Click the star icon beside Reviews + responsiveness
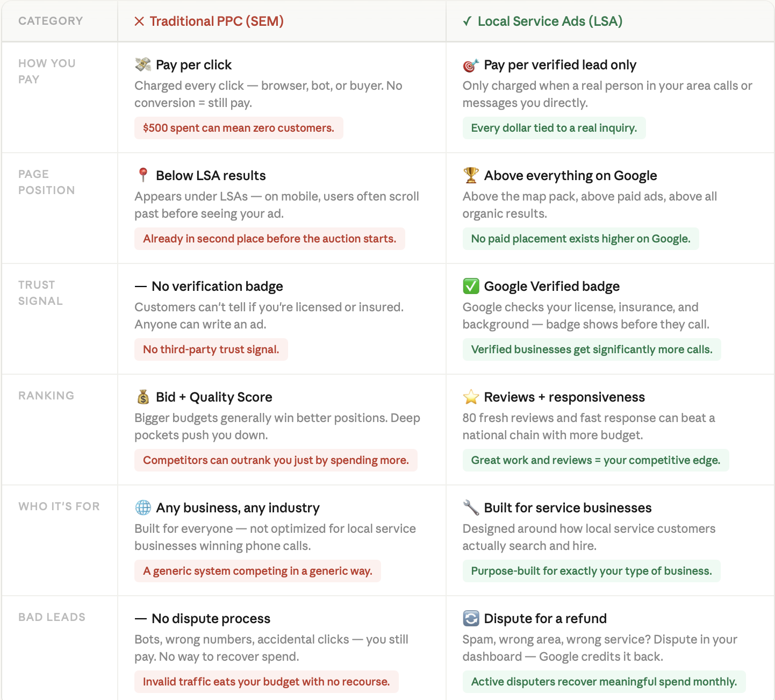The width and height of the screenshot is (775, 700). tap(470, 397)
